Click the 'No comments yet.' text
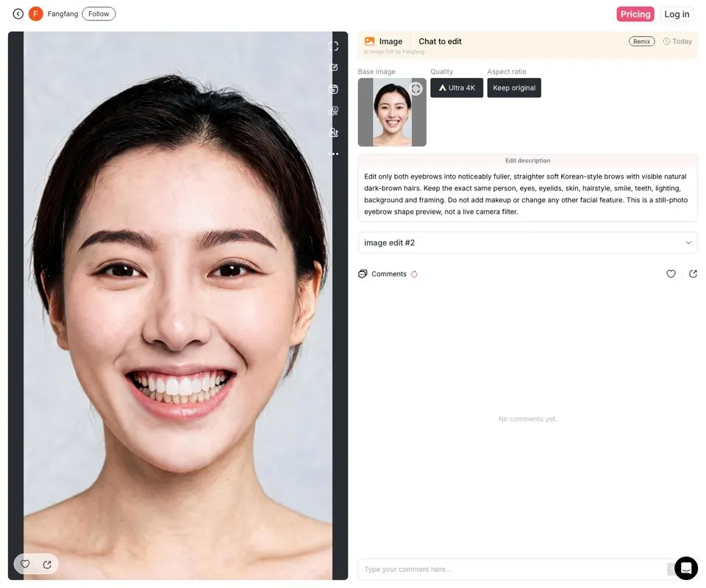Image resolution: width=706 pixels, height=588 pixels. [x=527, y=419]
